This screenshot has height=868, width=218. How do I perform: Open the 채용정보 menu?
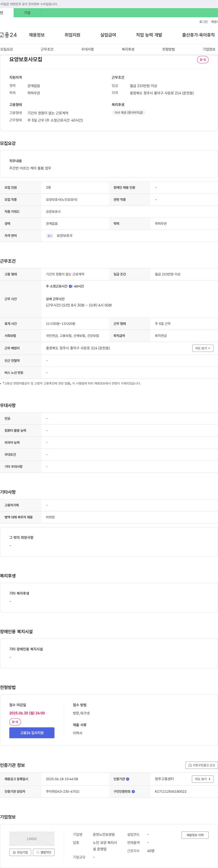(x=37, y=35)
